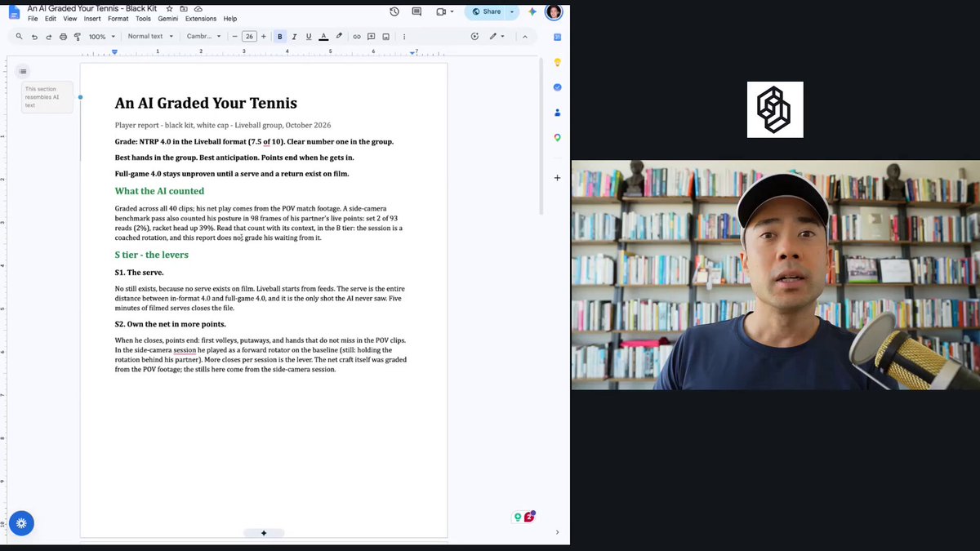Undo the last edit

[34, 36]
